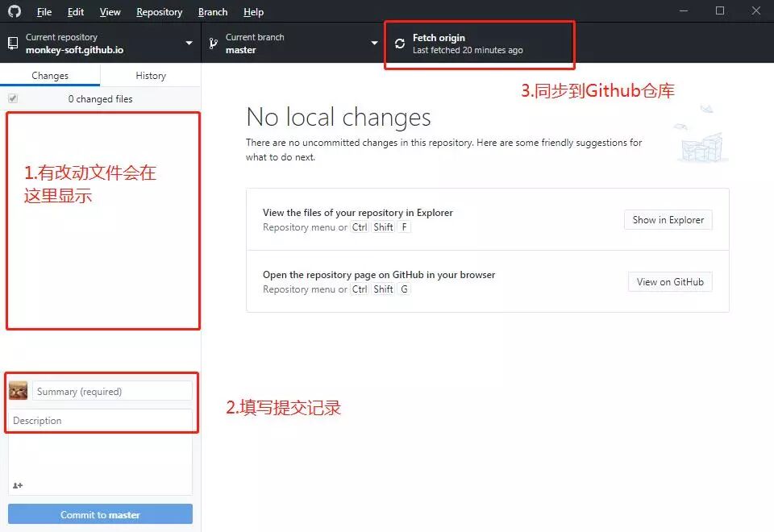The image size is (774, 532).
Task: Click 'Open the repository page on GitHub in your browser'
Action: [379, 275]
